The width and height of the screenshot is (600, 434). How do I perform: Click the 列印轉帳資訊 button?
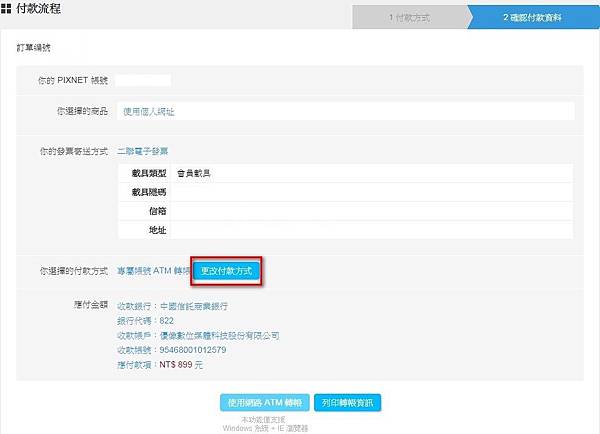click(x=347, y=403)
